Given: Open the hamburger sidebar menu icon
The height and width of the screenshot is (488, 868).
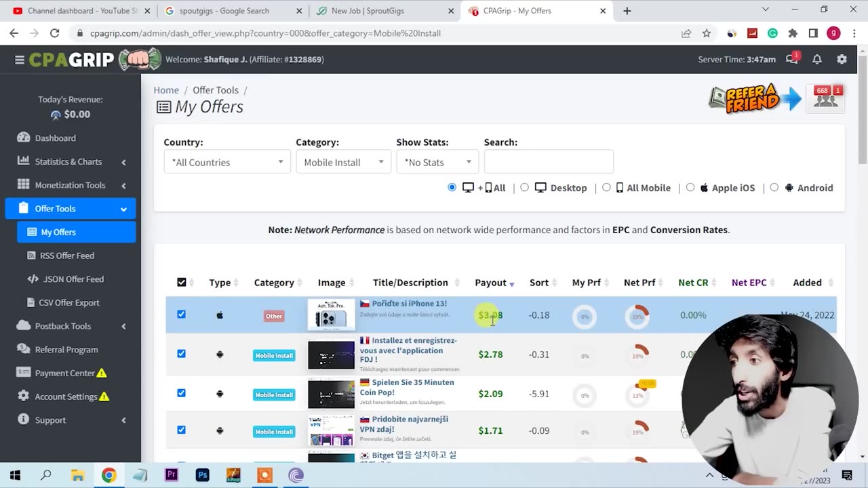Looking at the screenshot, I should (x=20, y=60).
